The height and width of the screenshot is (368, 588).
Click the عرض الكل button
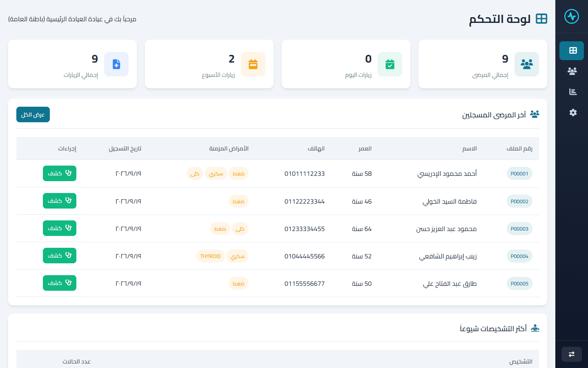33,114
